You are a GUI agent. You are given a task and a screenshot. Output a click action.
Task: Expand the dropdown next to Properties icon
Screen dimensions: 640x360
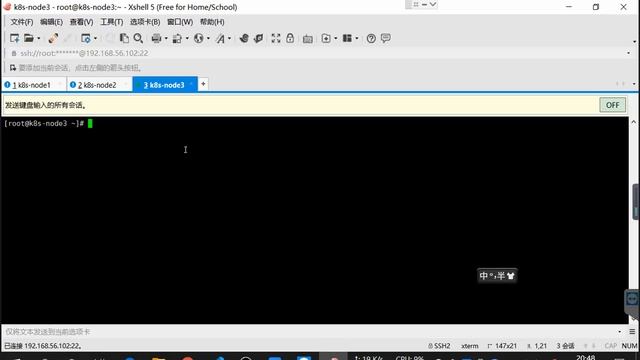tap(96, 38)
